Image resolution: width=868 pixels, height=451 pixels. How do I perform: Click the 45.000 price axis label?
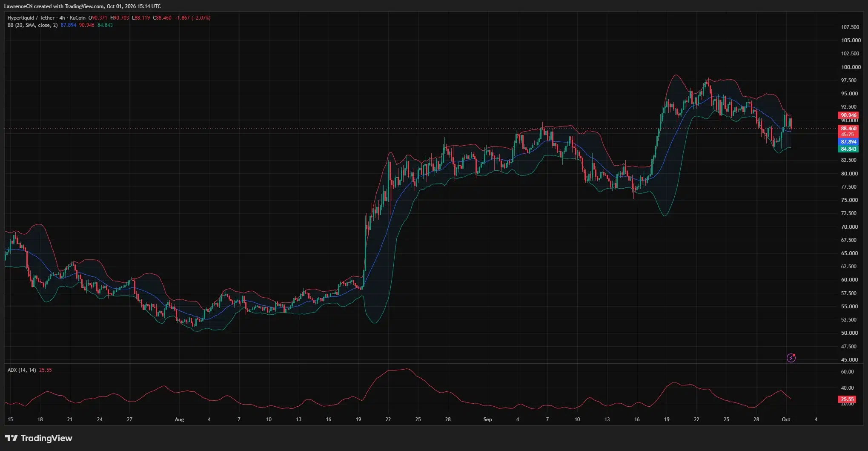pos(849,360)
